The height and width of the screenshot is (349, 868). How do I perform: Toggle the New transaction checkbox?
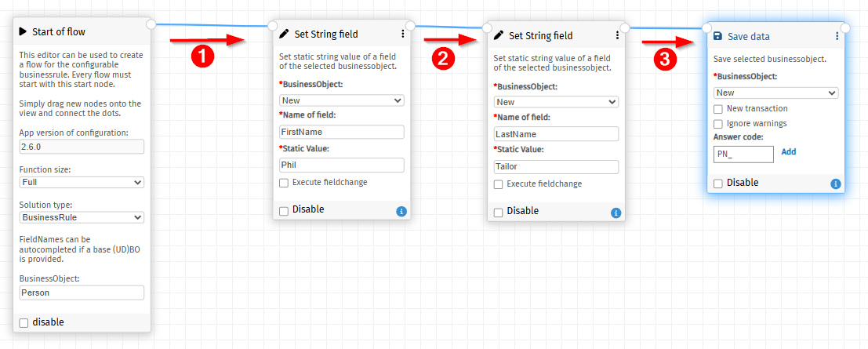coord(718,108)
